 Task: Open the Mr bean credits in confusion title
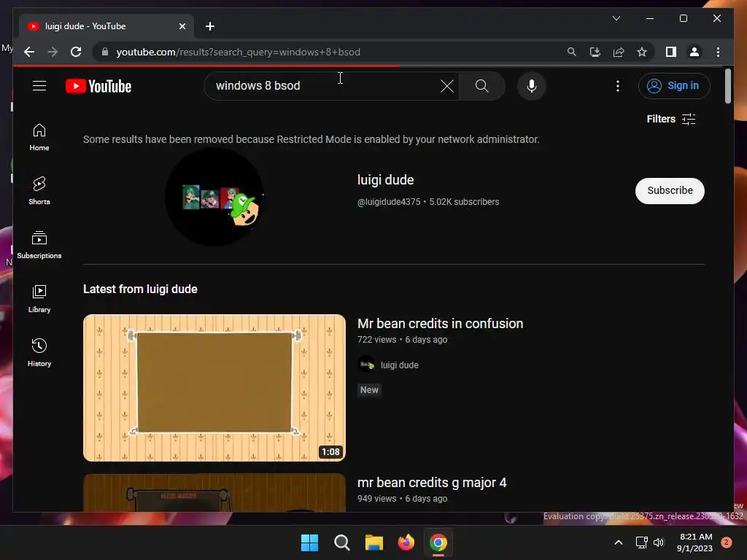[440, 323]
